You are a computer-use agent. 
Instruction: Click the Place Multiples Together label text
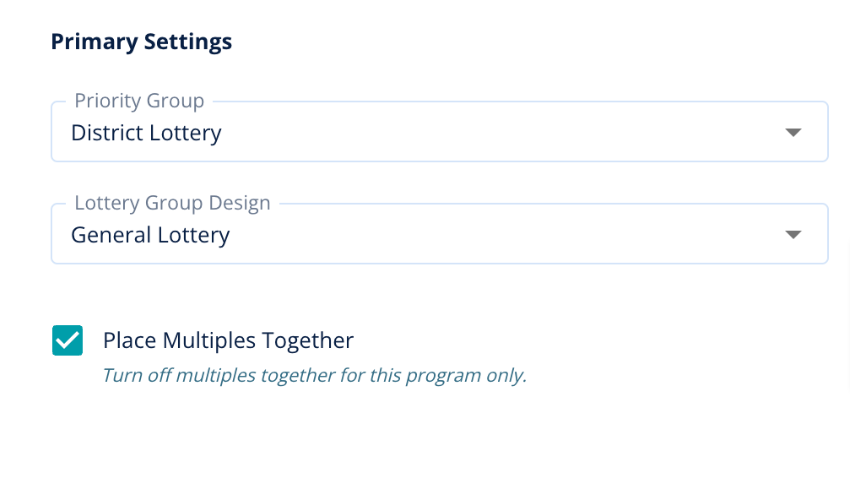tap(228, 340)
